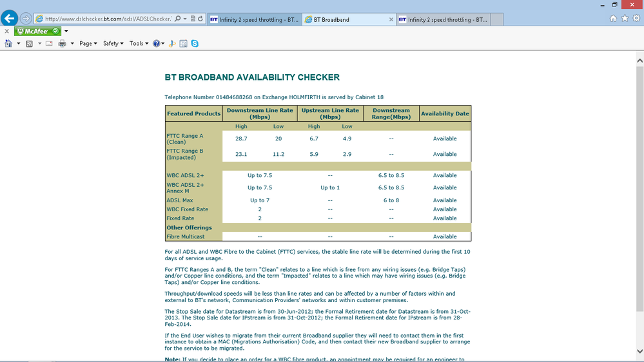Click the 23.1 downstream high value
The width and height of the screenshot is (644, 362).
241,155
